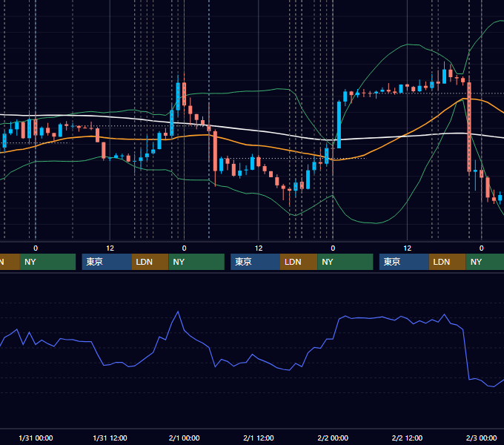The width and height of the screenshot is (504, 445).
Task: Select the LDN session block on 2/1
Action: [x=299, y=262]
